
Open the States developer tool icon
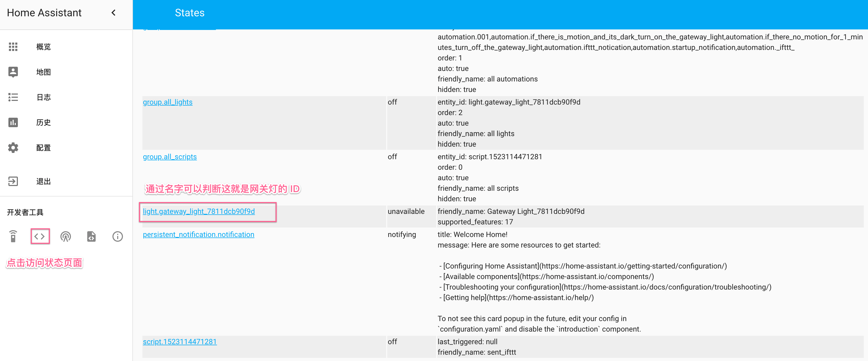pos(40,236)
